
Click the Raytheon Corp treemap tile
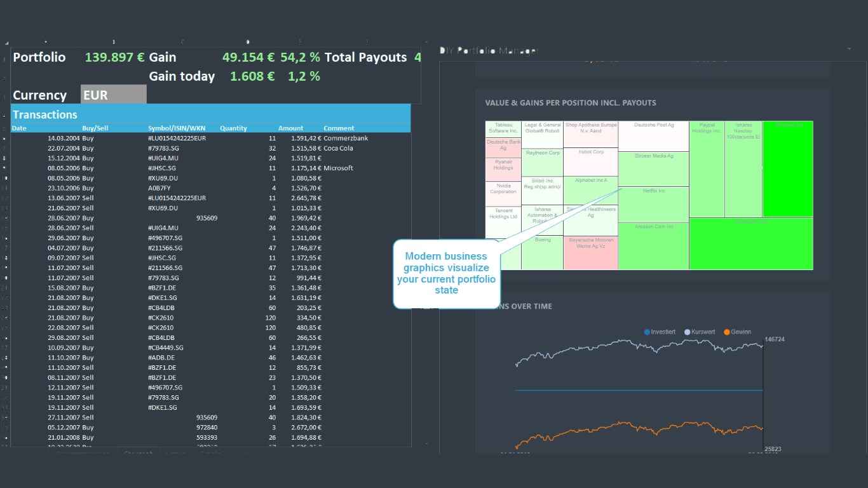541,162
